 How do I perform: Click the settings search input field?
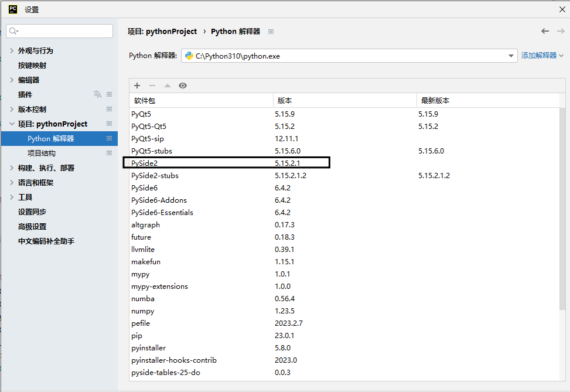[x=60, y=31]
